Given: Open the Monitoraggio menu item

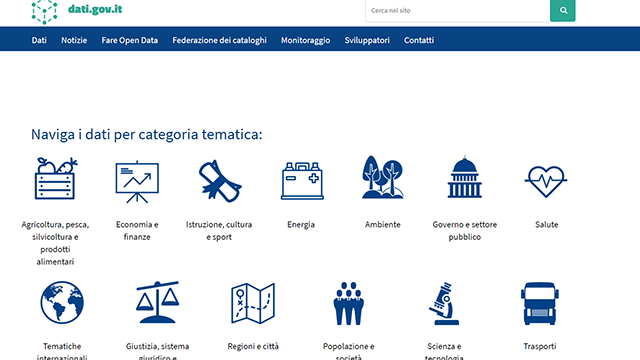Looking at the screenshot, I should pyautogui.click(x=305, y=40).
